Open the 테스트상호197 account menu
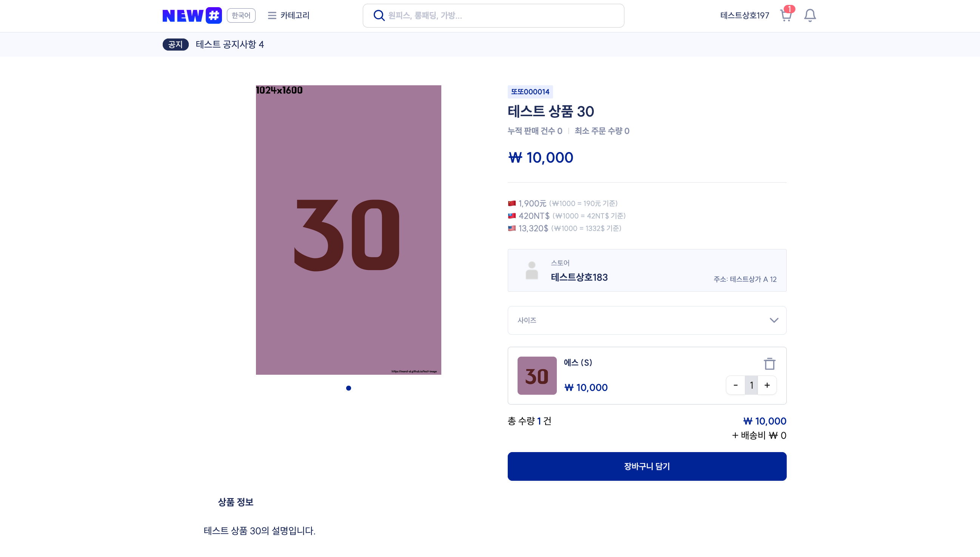Image resolution: width=980 pixels, height=557 pixels. pyautogui.click(x=744, y=16)
